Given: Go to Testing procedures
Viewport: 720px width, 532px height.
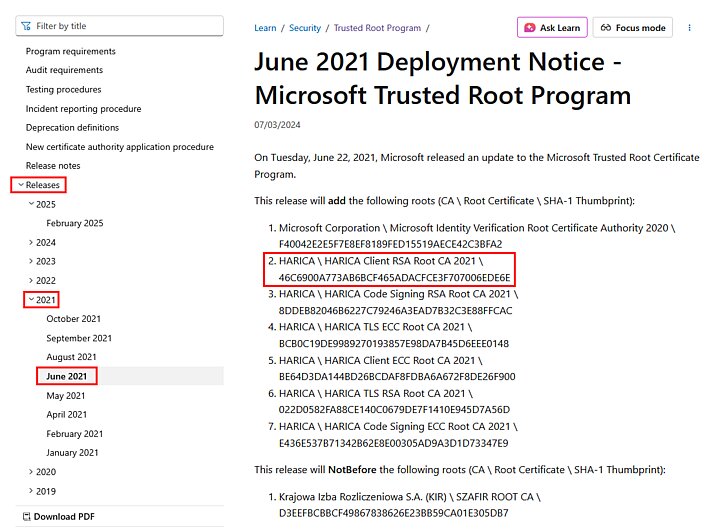Looking at the screenshot, I should [x=63, y=89].
